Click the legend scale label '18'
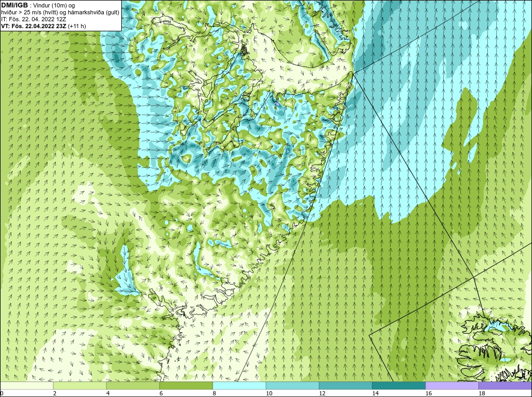Screen dimensions: 532x397 [x=481, y=393]
